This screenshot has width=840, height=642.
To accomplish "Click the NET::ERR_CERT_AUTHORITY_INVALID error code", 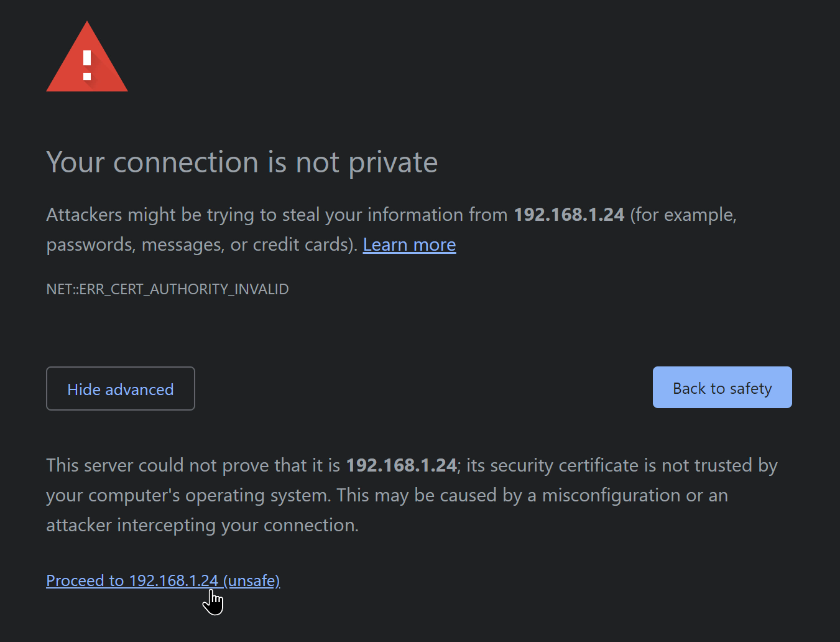I will click(167, 289).
